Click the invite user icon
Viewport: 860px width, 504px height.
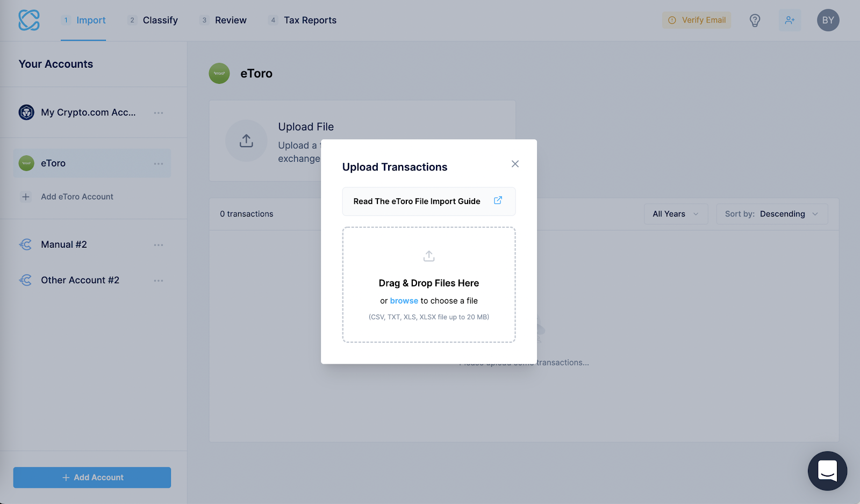[x=790, y=20]
